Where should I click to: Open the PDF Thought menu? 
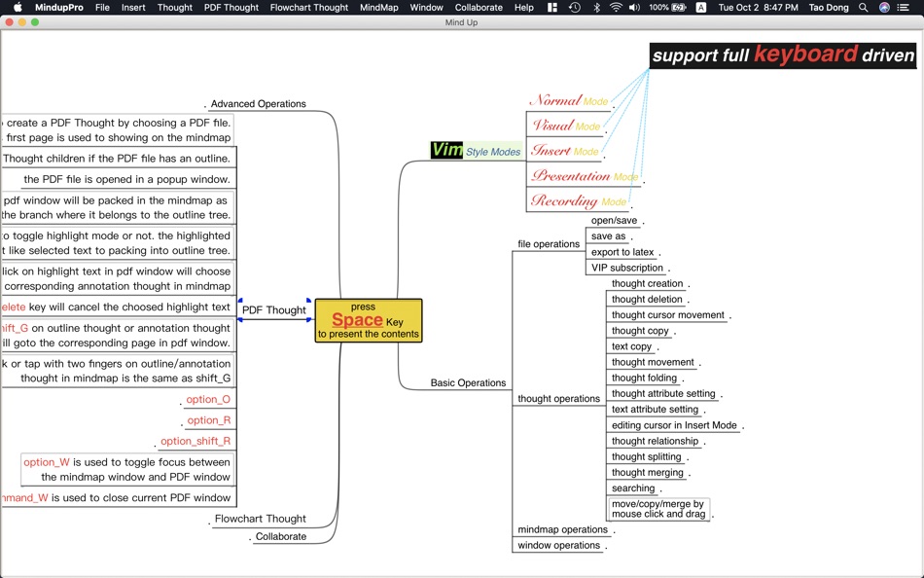tap(231, 8)
